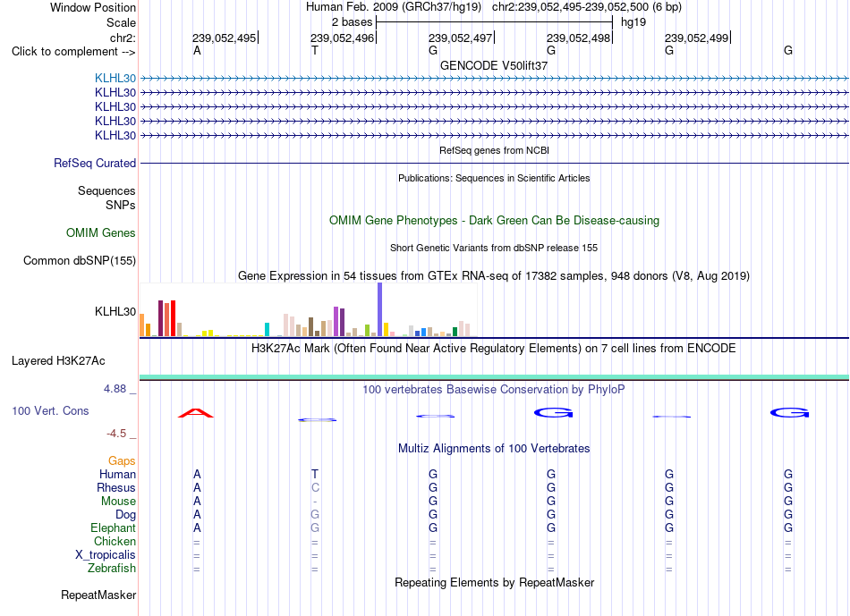Select the Mouse species row label
Screen dimensions: 850x616
coord(118,502)
